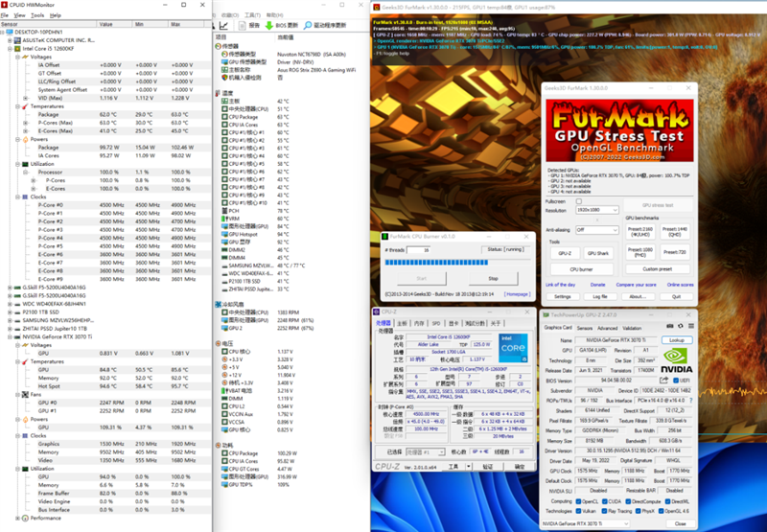Click the Stop button in FurMark CPU Burner
767x532 pixels.
click(493, 279)
